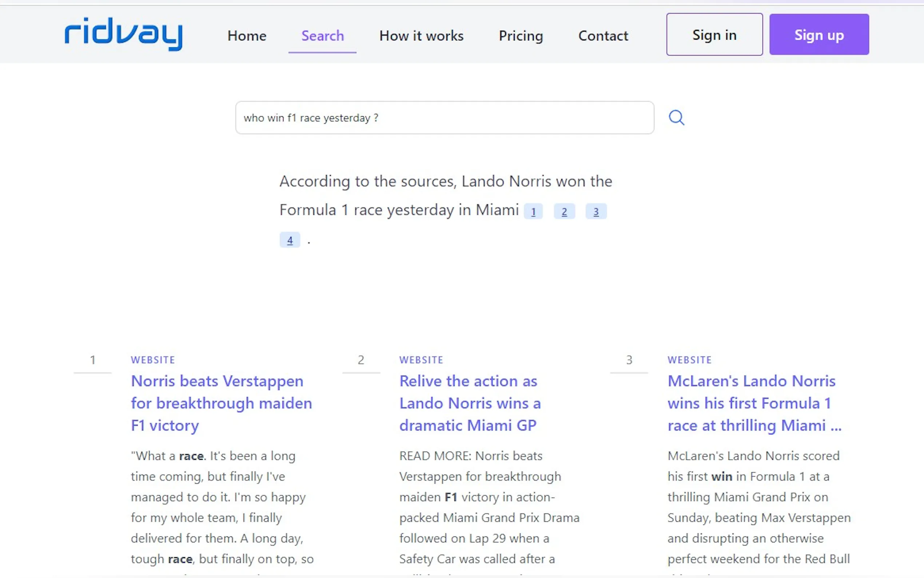
Task: Focus the search query input field
Action: [444, 118]
